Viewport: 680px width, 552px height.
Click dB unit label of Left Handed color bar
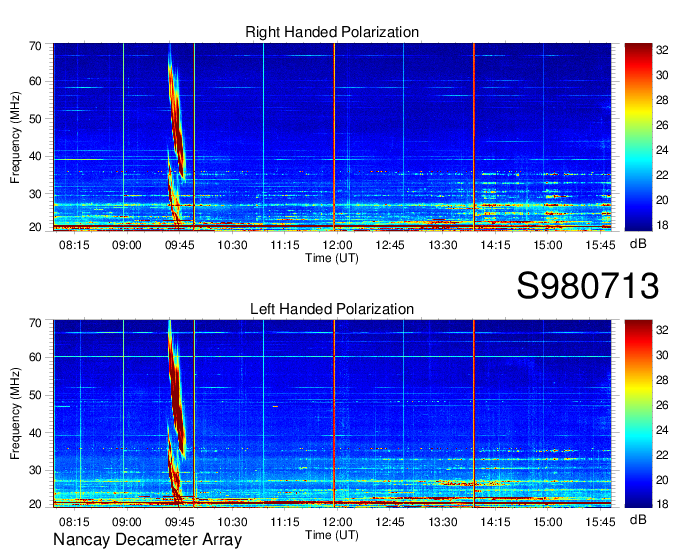pyautogui.click(x=638, y=520)
